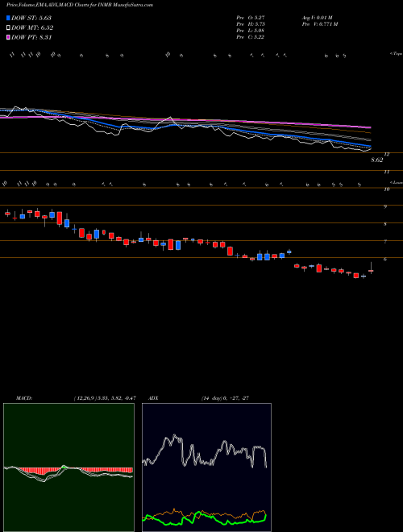Click the 'Pre L: 5.08' value

[x=251, y=31]
